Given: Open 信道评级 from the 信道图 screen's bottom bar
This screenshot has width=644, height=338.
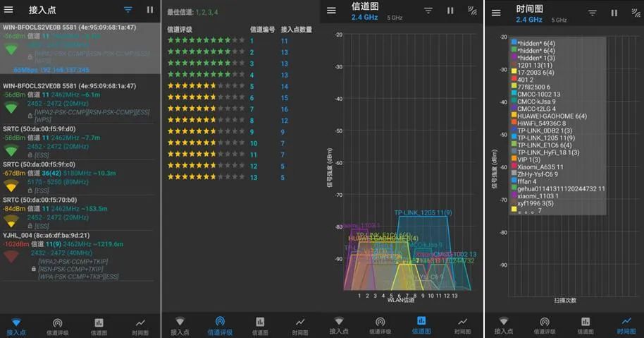Looking at the screenshot, I should (380, 325).
